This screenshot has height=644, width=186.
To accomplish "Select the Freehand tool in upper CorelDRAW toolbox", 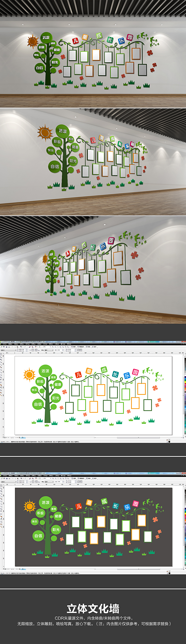I will point(1,364).
